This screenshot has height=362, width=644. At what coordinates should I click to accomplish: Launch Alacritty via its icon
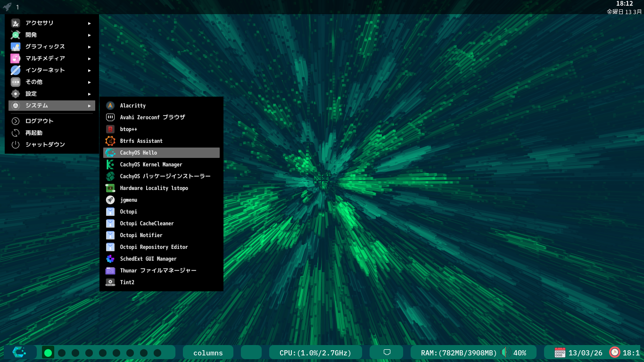pyautogui.click(x=110, y=106)
